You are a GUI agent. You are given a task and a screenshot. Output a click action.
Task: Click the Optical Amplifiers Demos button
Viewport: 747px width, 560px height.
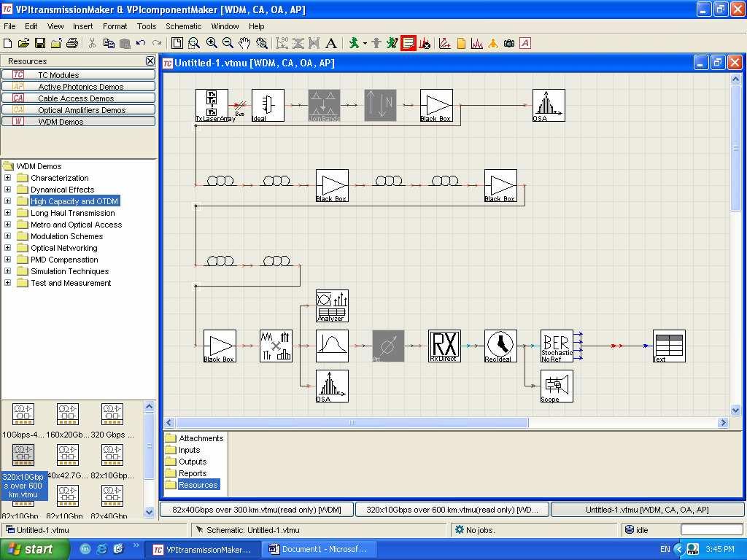pyautogui.click(x=78, y=109)
